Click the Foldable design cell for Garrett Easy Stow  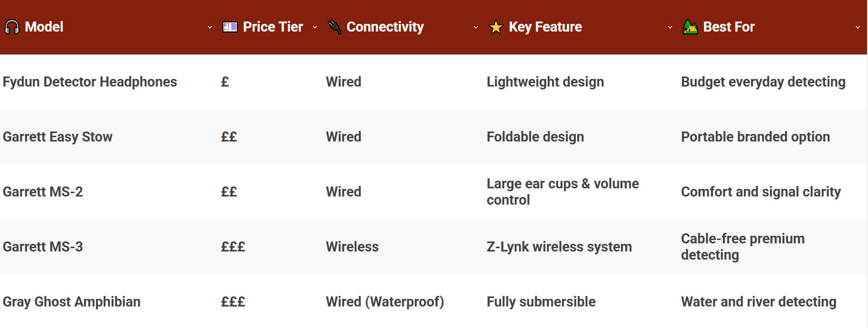click(535, 137)
